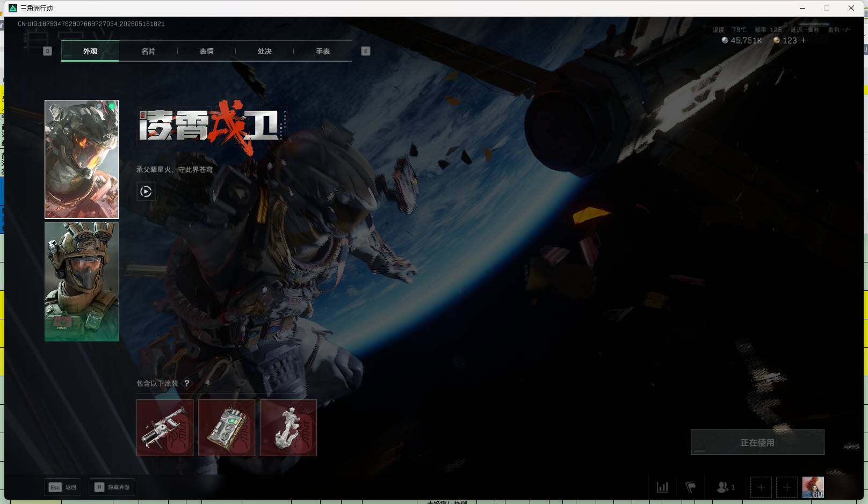
Task: Play the 凌霄戍卫 skin preview video
Action: pyautogui.click(x=146, y=192)
